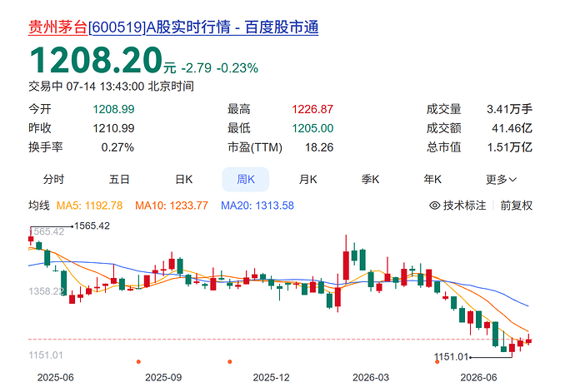Click the MA10 moving average label
Screen dimensions: 575x392
click(x=172, y=206)
